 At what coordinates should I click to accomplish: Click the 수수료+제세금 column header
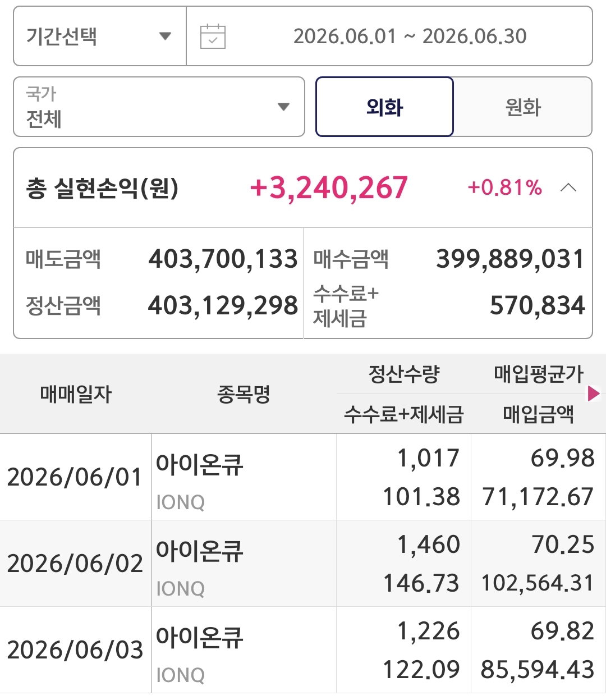(x=403, y=414)
